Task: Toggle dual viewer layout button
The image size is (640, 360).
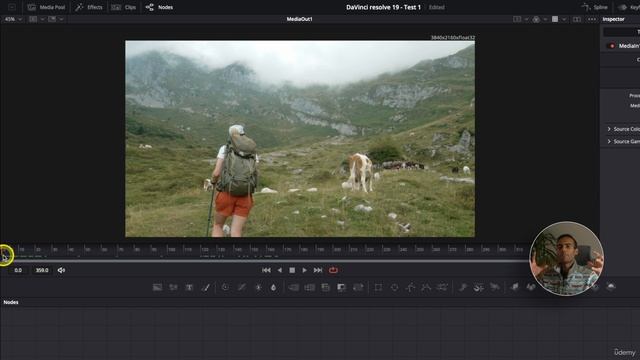Action: coord(576,19)
